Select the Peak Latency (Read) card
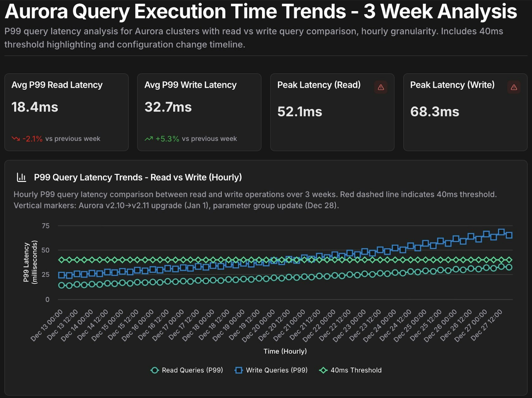Screen dimensions: 532x398 332,113
